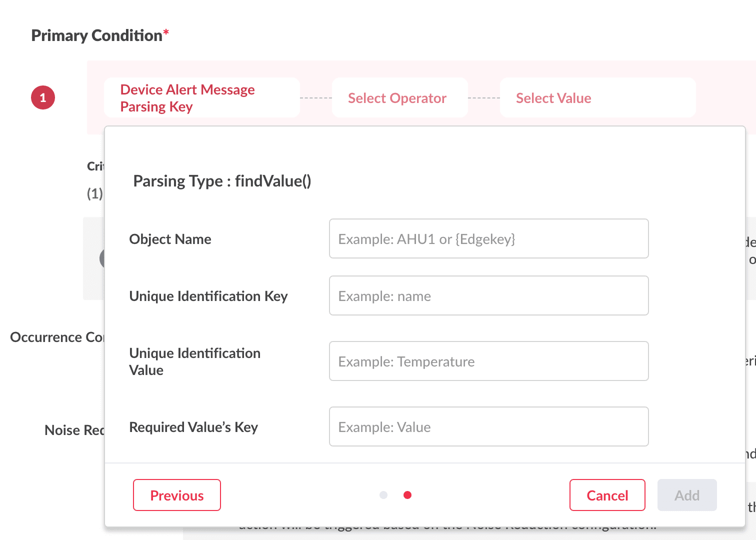The image size is (756, 540).
Task: Cancel the parsing key dialog
Action: (607, 495)
